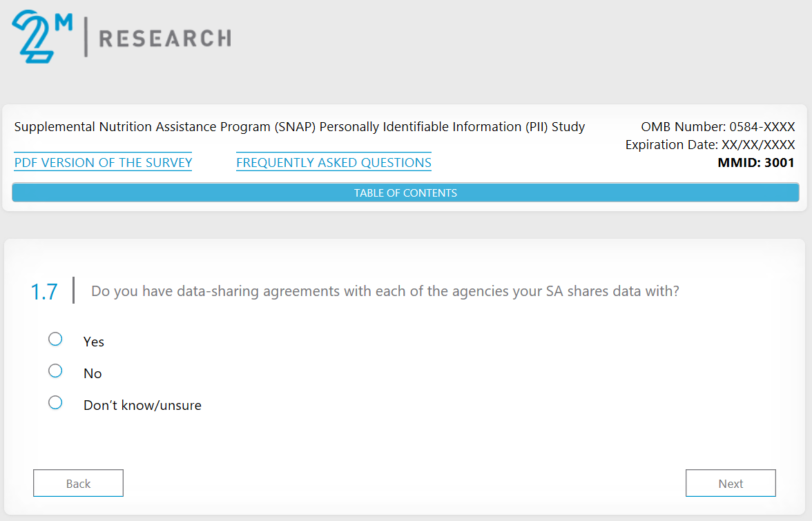Click the "No" answer label text

(93, 373)
